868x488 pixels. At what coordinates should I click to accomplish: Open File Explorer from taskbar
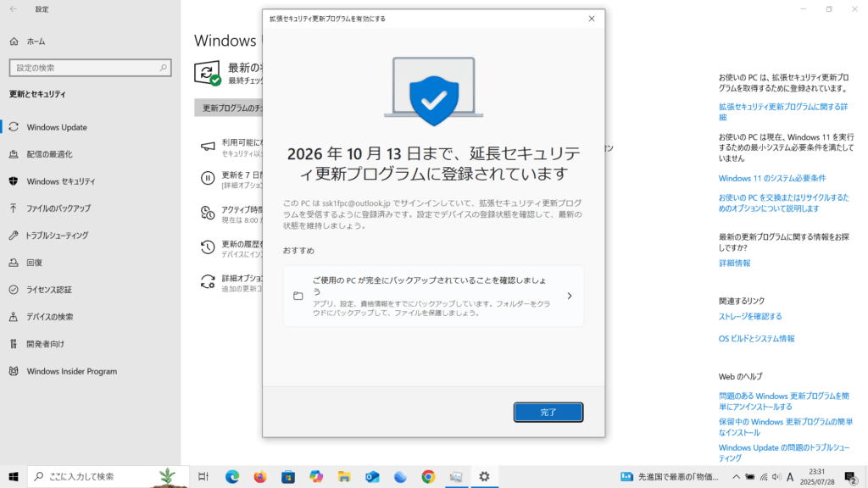[x=344, y=476]
